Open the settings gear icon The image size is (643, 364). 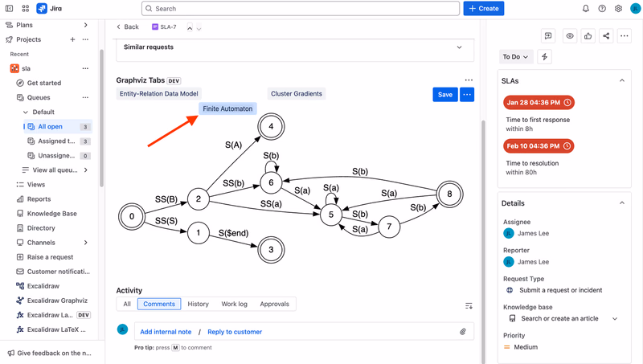618,9
